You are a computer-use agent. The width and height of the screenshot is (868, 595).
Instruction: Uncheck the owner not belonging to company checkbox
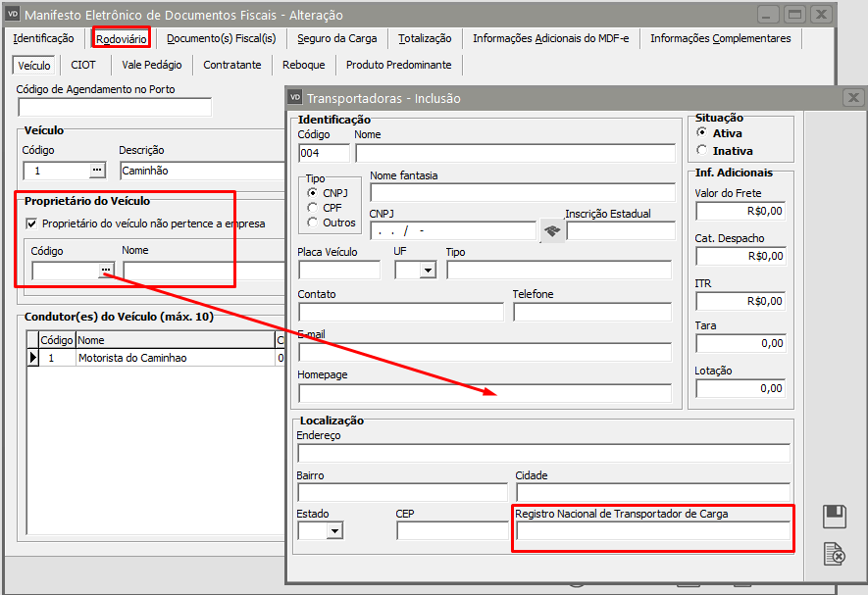coord(31,223)
